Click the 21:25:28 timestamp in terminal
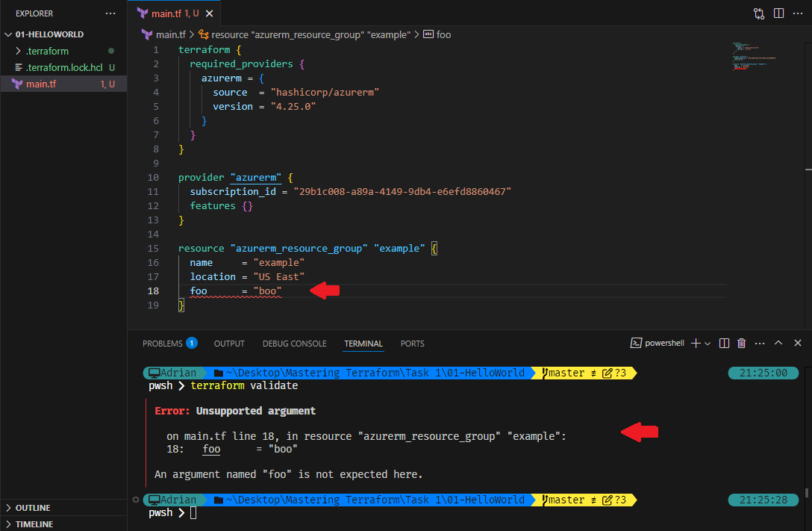The image size is (812, 531). click(763, 500)
